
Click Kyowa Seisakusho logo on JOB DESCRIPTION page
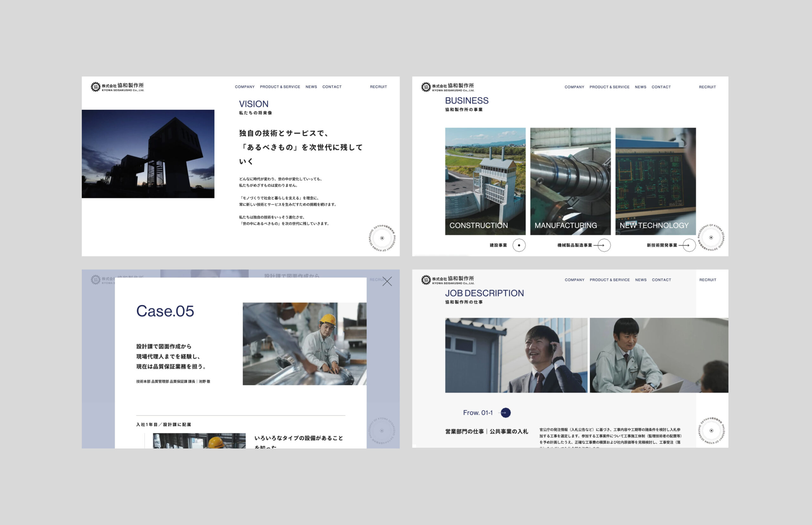tap(447, 280)
